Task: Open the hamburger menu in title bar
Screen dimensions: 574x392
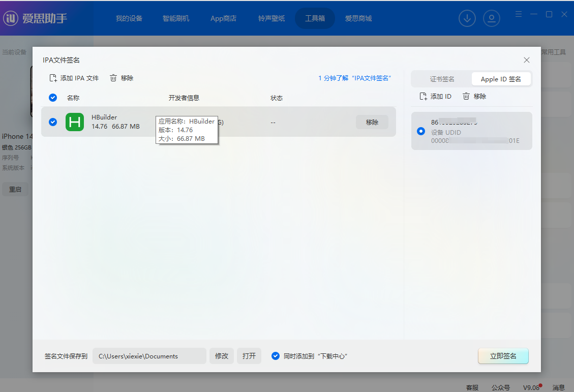Action: pos(519,14)
